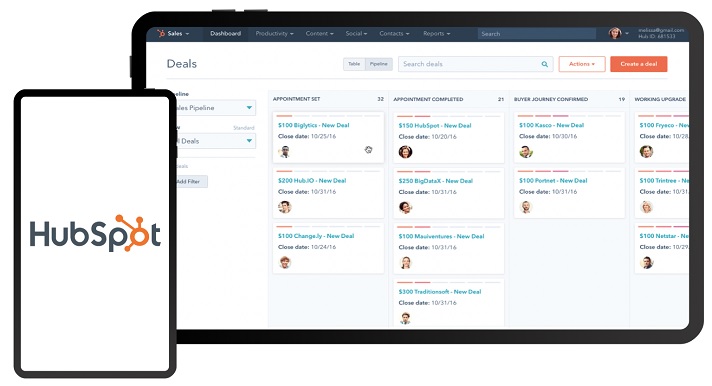
Task: Click the Add Filter button
Action: [x=191, y=182]
